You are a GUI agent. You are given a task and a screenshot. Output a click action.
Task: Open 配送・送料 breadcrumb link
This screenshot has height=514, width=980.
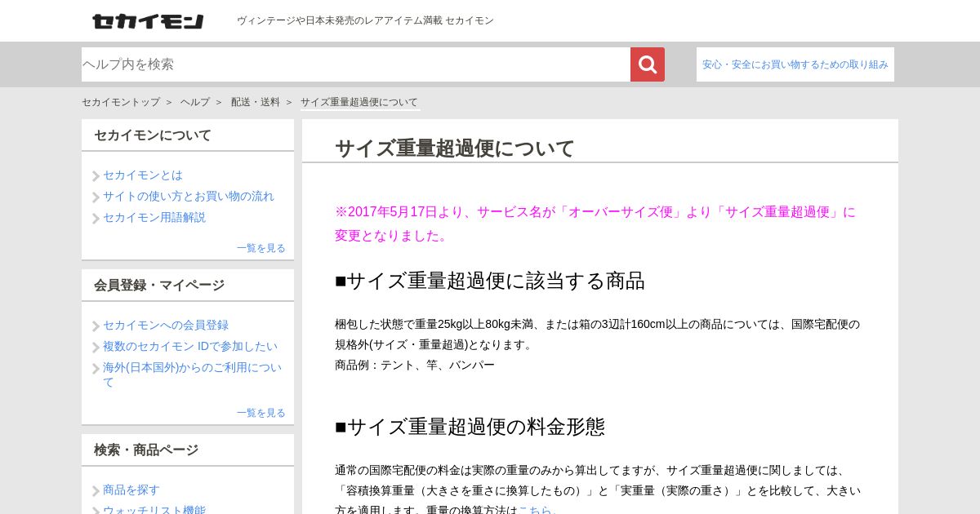tap(256, 102)
